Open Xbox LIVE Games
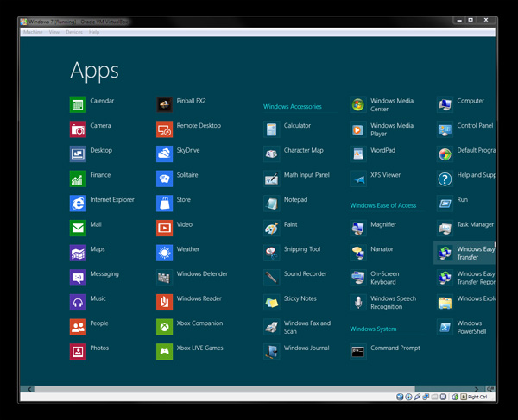 (x=165, y=352)
